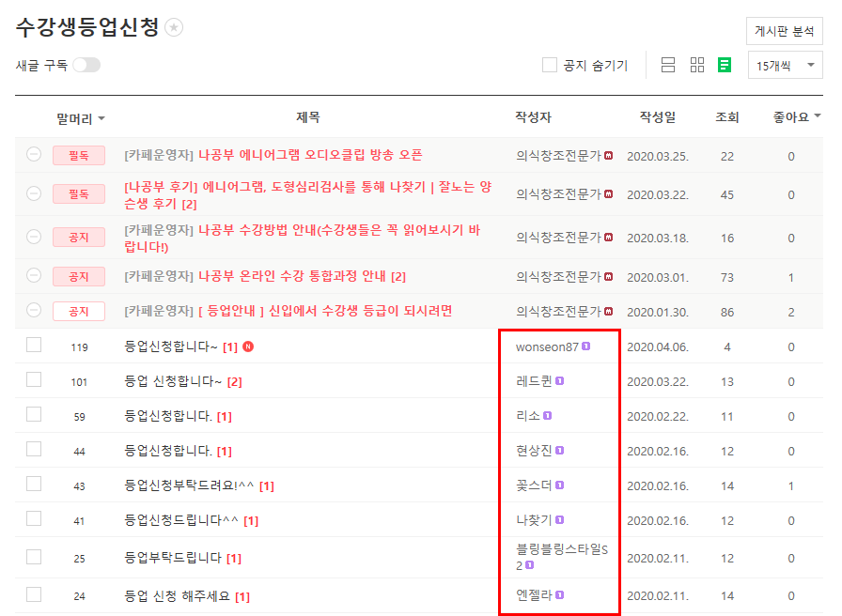
Task: Open post 등업 신청합니다~ numbered 101
Action: [x=173, y=381]
